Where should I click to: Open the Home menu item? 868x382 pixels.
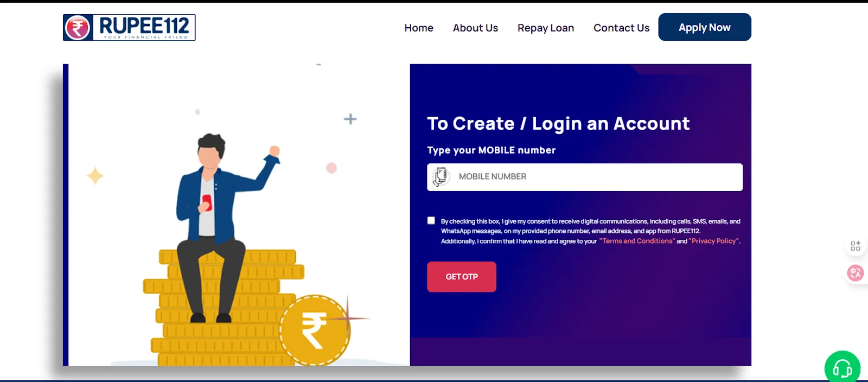pos(419,28)
